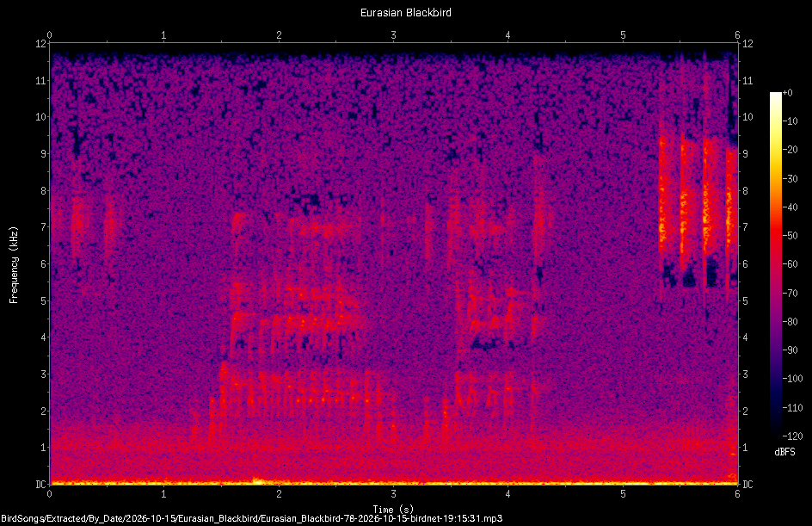Click the "4" tick on the left frequency axis

point(43,337)
